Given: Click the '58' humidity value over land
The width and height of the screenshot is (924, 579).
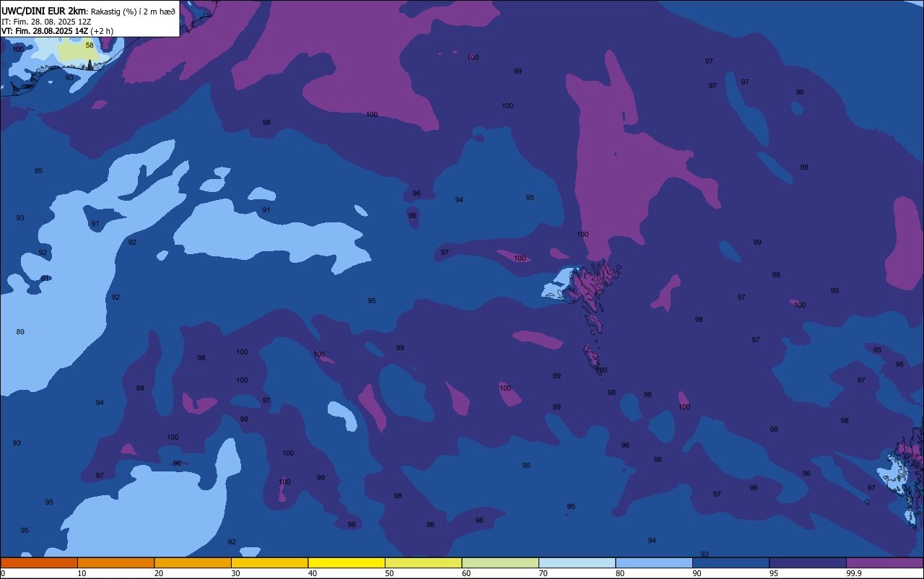Looking at the screenshot, I should coord(90,45).
